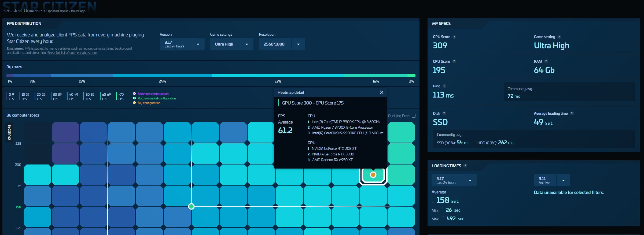Viewport: 644px width, 235px height.
Task: Select the orange My configuration marker on heatmap
Action: 373,175
